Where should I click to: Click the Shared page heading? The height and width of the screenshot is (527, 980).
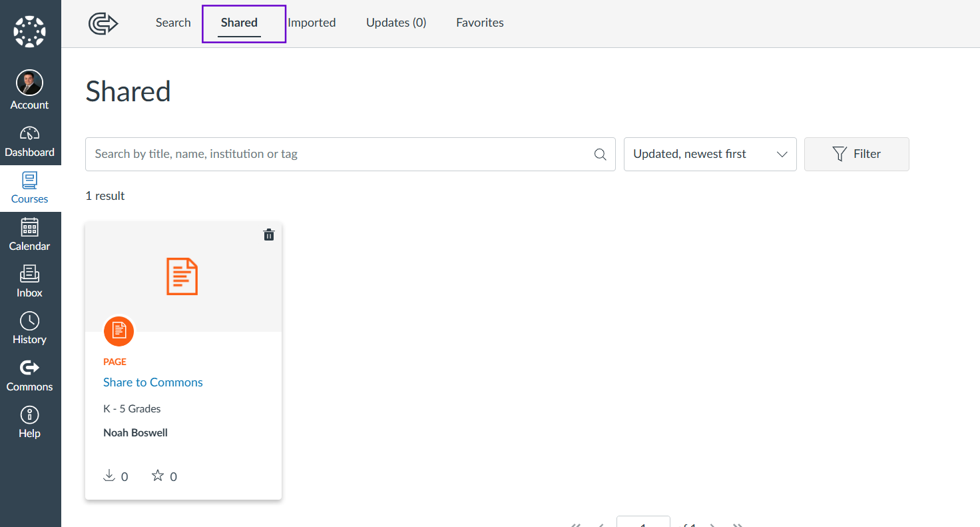(128, 91)
